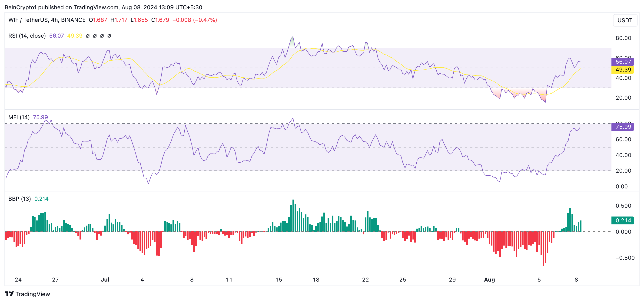
Task: Click the green 0.214 BBP axis tag
Action: (623, 220)
